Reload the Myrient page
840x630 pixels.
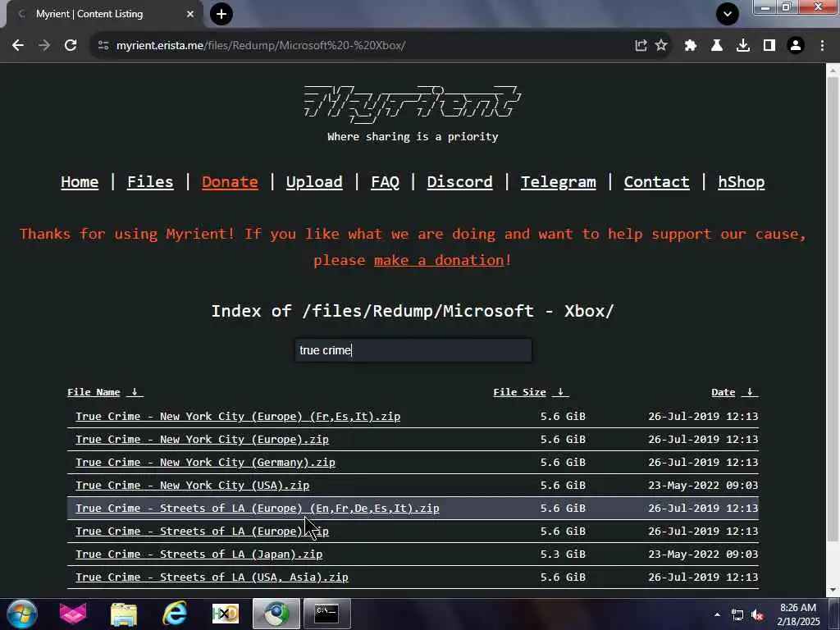[x=71, y=46]
